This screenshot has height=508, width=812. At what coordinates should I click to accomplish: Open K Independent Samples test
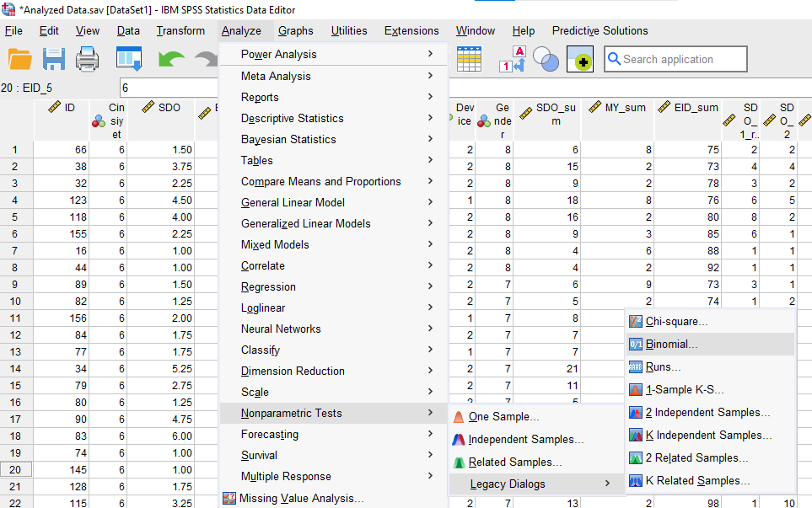(x=710, y=435)
